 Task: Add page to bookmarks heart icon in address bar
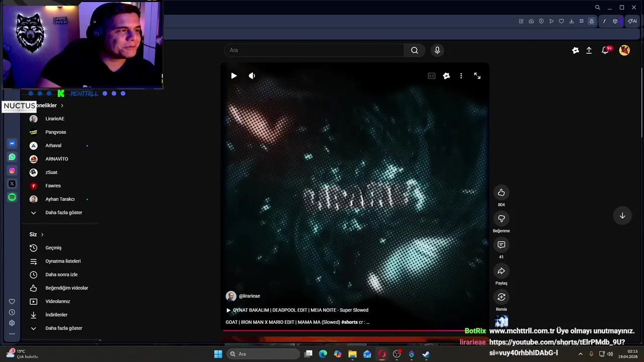(561, 21)
